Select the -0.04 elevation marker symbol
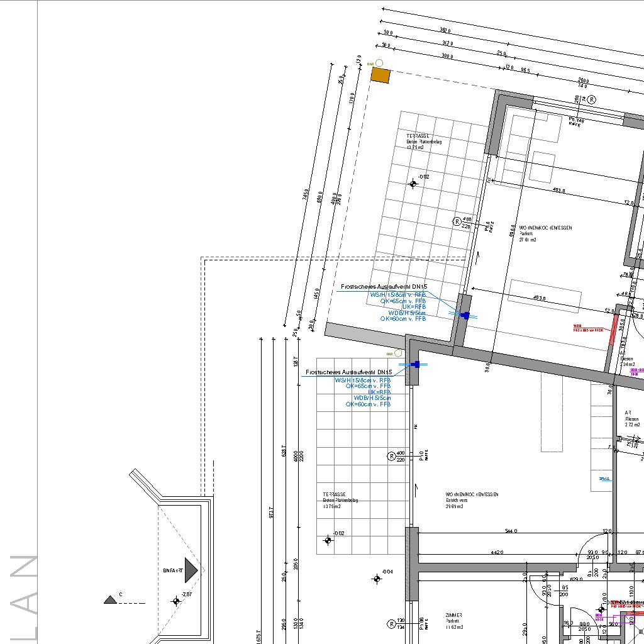The width and height of the screenshot is (644, 644). (377, 579)
